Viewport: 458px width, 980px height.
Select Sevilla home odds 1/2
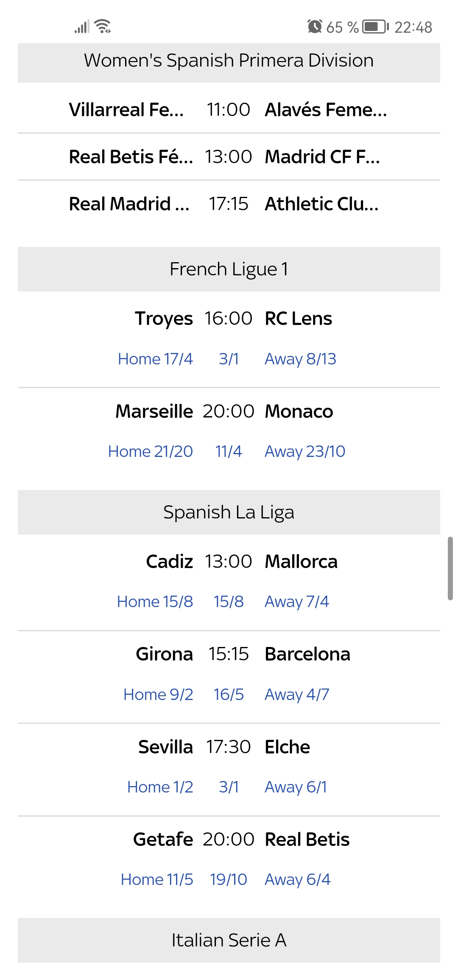[160, 787]
